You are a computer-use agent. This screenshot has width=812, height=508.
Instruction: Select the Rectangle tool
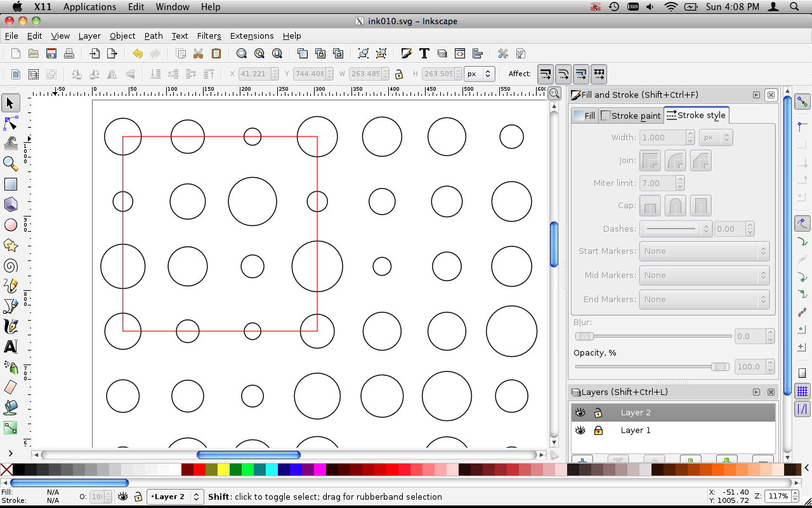(10, 184)
